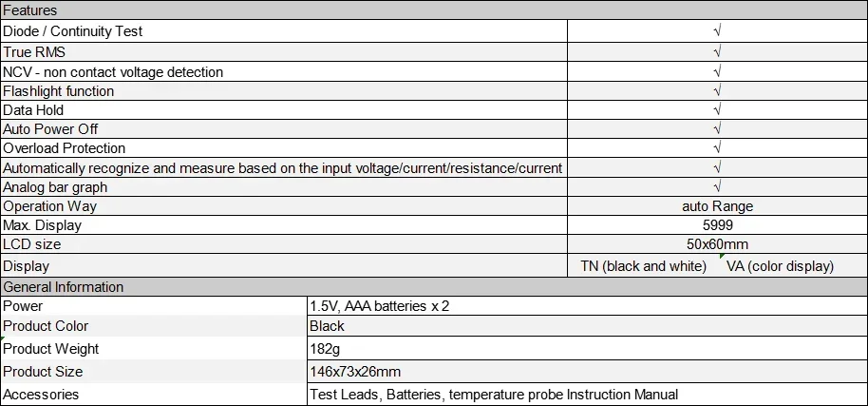Select the 5999 Max. Display value
This screenshot has width=868, height=406.
pos(717,225)
